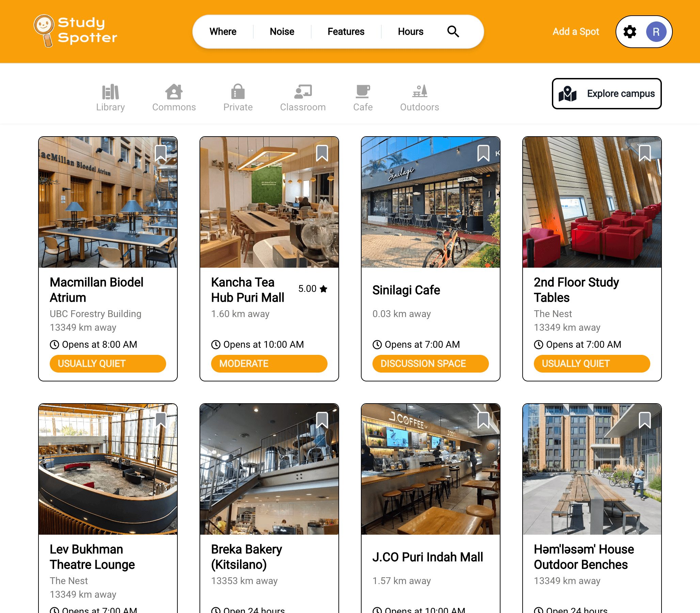Viewport: 700px width, 613px height.
Task: Bookmark Breka Bakery (Kitsilano)
Action: coord(322,420)
